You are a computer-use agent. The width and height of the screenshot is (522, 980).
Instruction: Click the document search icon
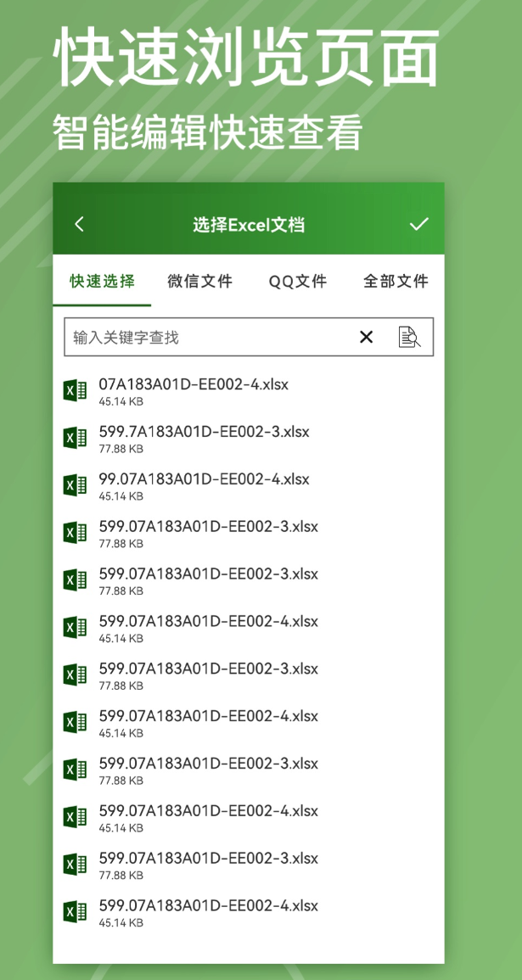(x=409, y=337)
